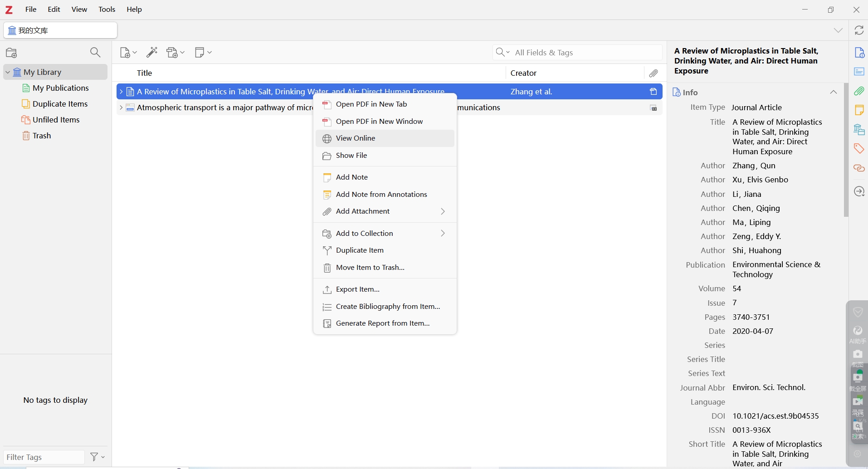This screenshot has width=868, height=469.
Task: Open the Help menu
Action: pyautogui.click(x=134, y=10)
